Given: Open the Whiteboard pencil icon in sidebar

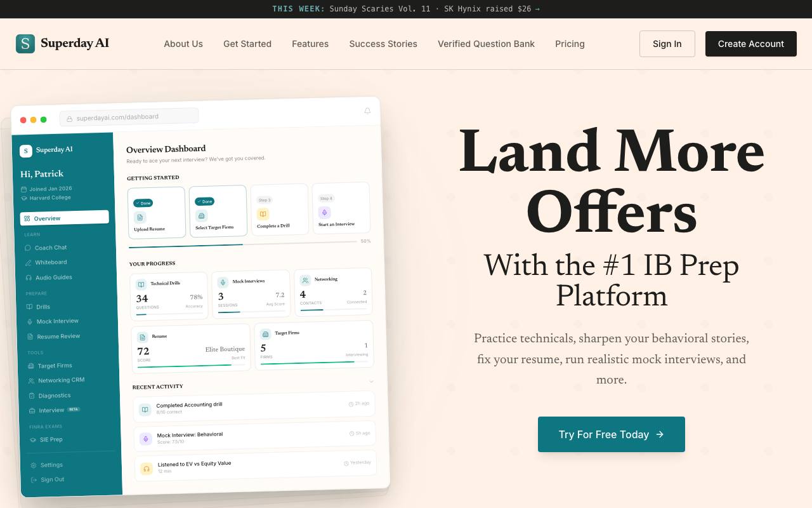Looking at the screenshot, I should 28,263.
